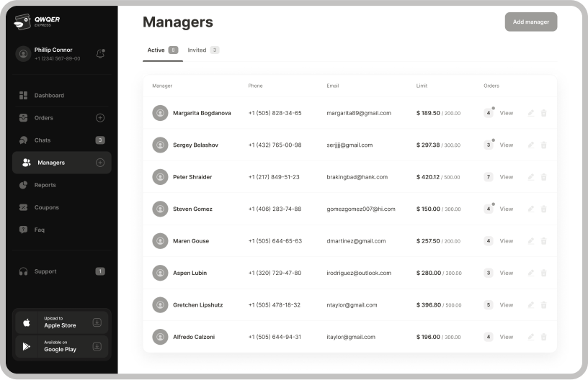Delete Alfredo Calzoni via trash icon
588x380 pixels.
tap(544, 337)
